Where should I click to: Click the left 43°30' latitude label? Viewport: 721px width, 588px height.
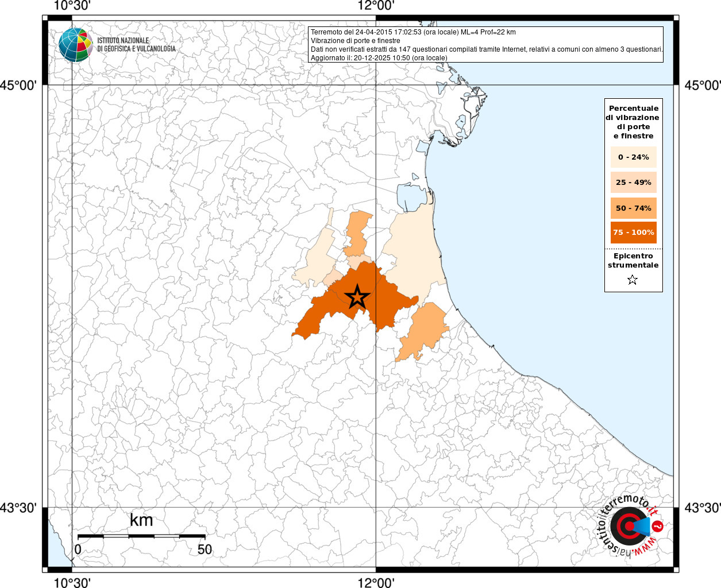click(x=18, y=508)
